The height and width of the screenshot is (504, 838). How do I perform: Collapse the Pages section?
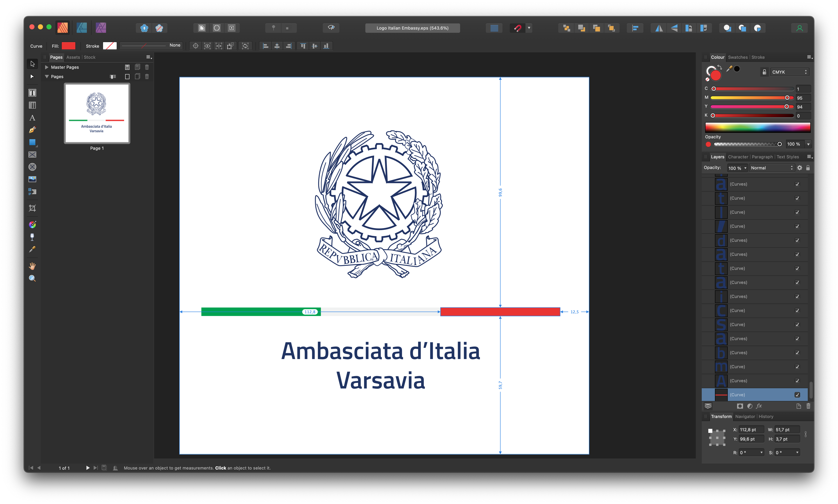(x=47, y=77)
